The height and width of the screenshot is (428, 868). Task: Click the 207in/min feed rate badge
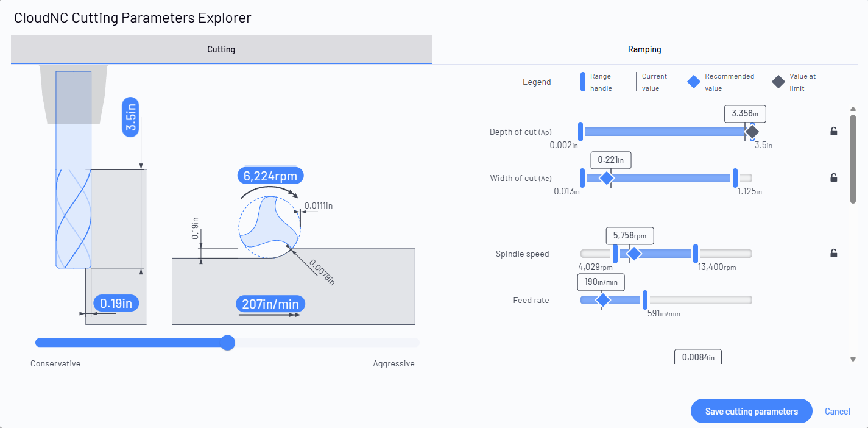pos(270,304)
